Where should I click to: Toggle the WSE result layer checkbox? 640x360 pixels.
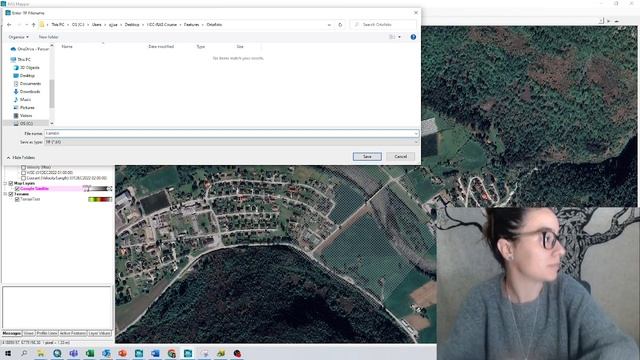[24, 173]
